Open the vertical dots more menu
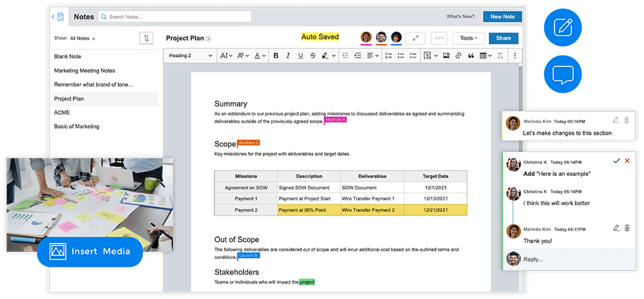644x299 pixels. (515, 55)
